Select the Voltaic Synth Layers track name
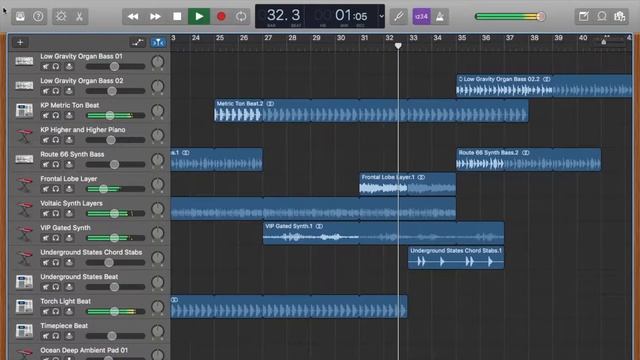This screenshot has height=360, width=640. pyautogui.click(x=71, y=203)
